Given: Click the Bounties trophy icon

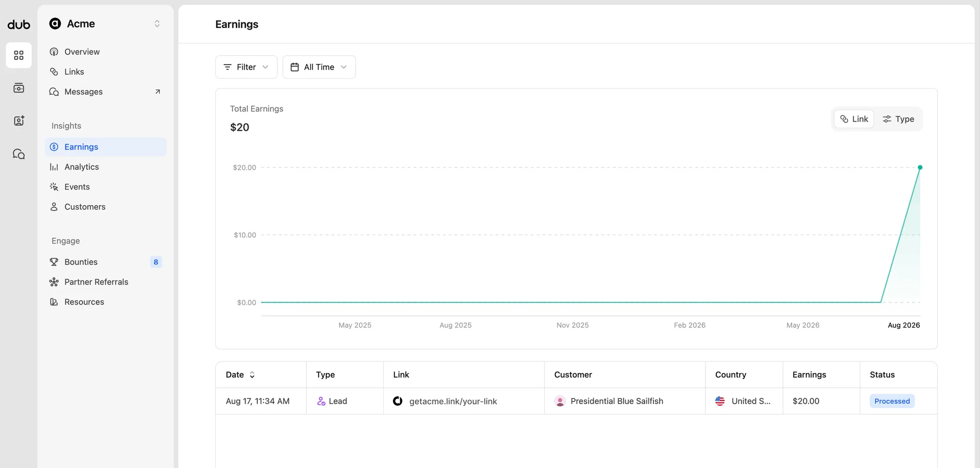Looking at the screenshot, I should coord(54,262).
